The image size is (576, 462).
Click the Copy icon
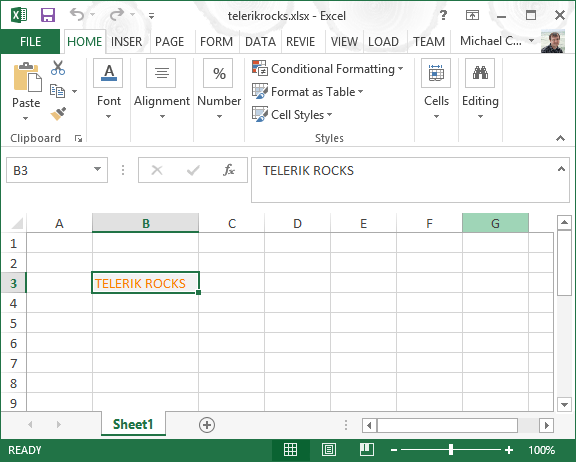click(x=58, y=91)
